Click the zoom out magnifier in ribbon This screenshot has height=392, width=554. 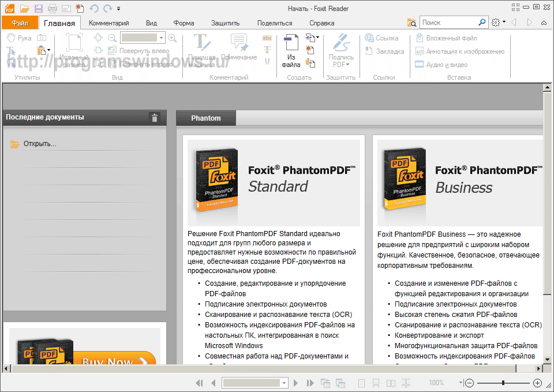[112, 38]
